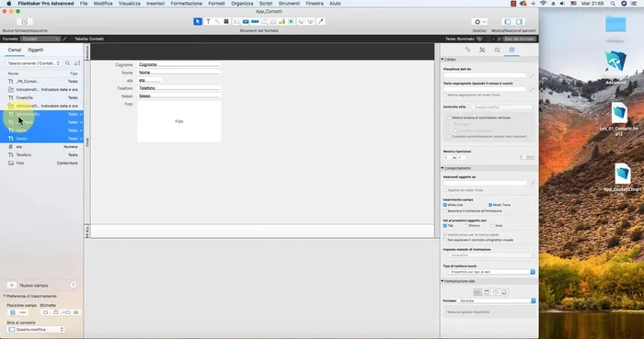644x339 pixels.
Task: Switch to the Campi tab
Action: coord(15,50)
